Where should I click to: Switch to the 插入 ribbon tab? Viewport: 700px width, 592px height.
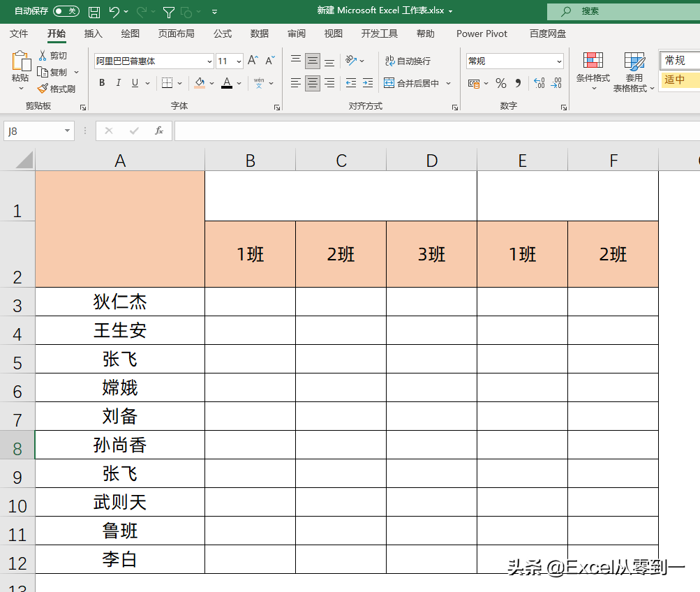(x=94, y=33)
